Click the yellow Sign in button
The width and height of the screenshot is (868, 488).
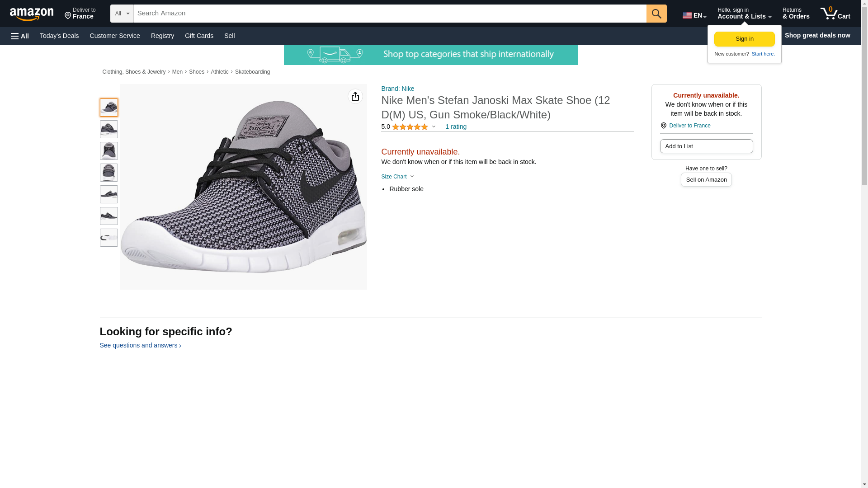pyautogui.click(x=744, y=39)
